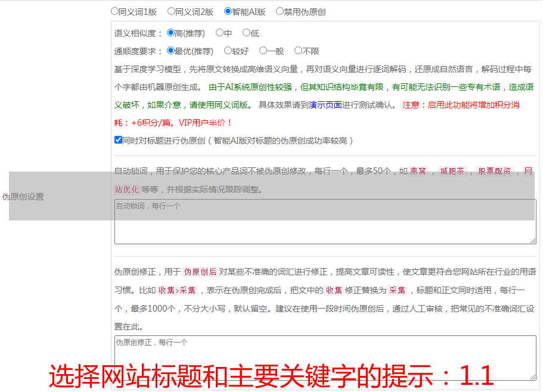Click the 收集>采集 example code

tap(177, 290)
